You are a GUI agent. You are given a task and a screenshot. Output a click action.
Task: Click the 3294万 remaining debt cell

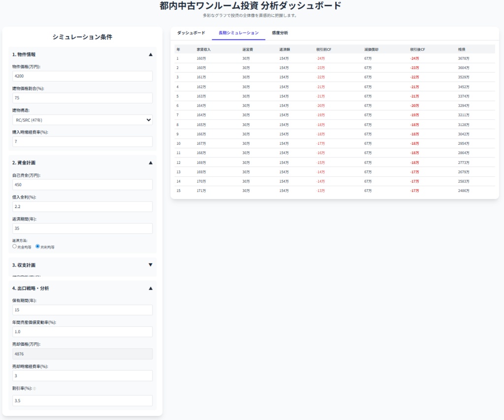click(464, 105)
